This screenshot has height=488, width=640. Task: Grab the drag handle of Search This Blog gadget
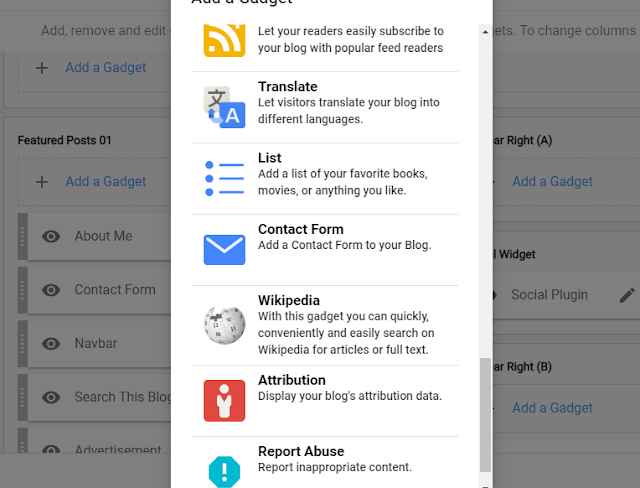22,397
